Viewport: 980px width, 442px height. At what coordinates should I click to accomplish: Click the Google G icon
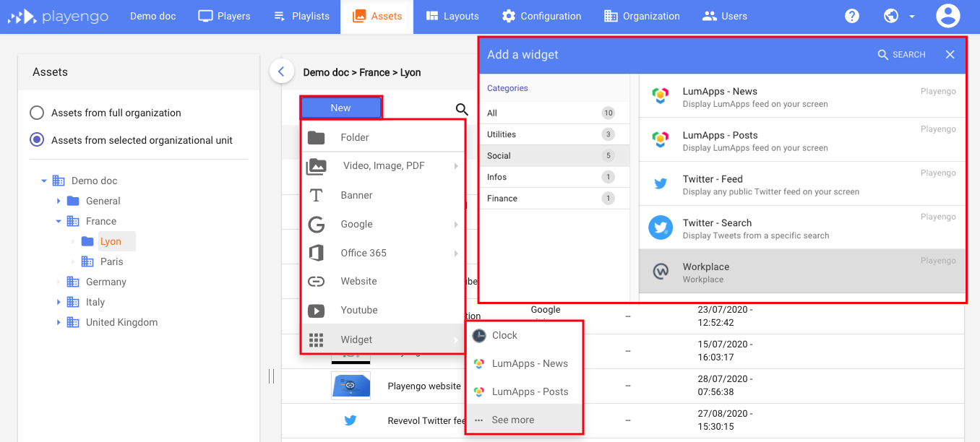tap(316, 224)
